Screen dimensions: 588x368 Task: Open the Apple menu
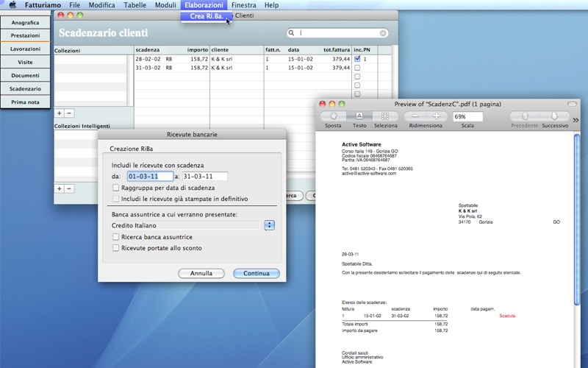12,5
